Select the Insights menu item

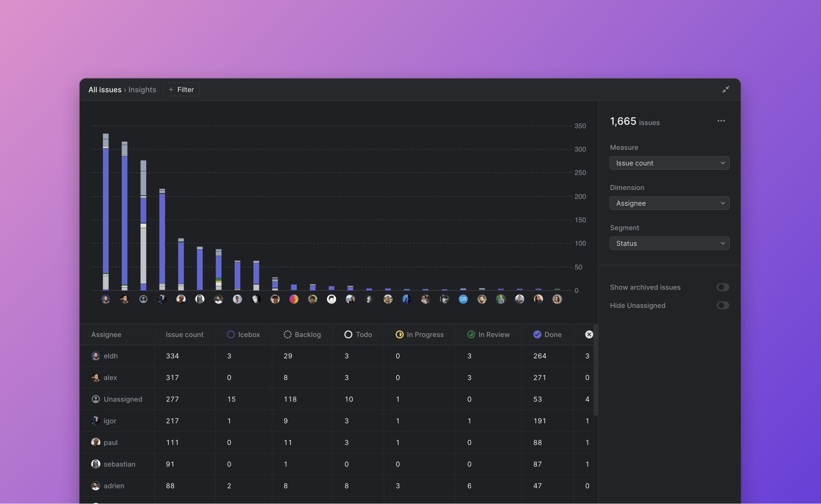[x=143, y=89]
